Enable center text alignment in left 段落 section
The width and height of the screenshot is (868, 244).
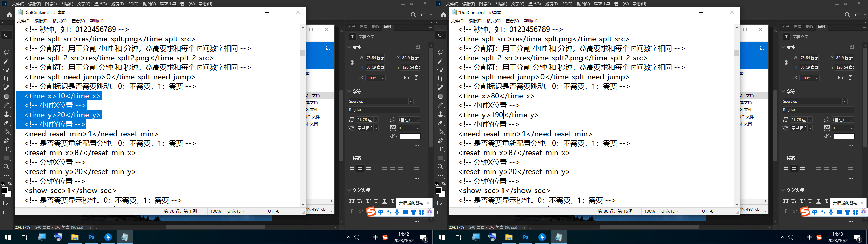[360, 168]
